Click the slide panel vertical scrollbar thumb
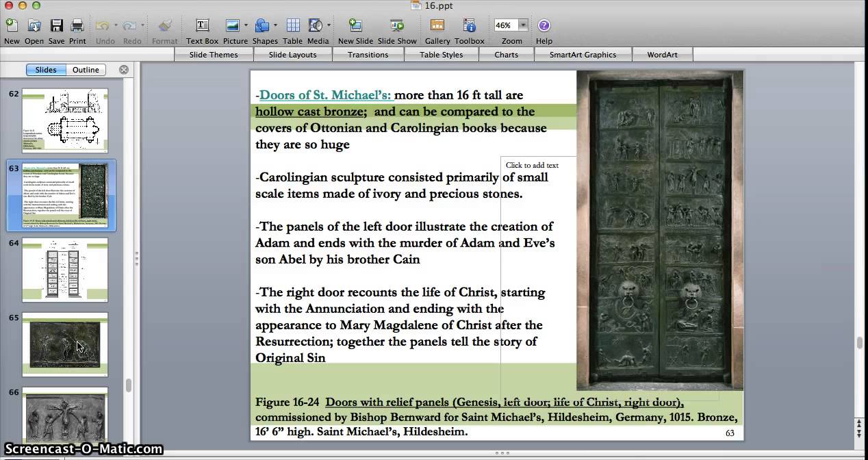The height and width of the screenshot is (460, 868). [128, 385]
